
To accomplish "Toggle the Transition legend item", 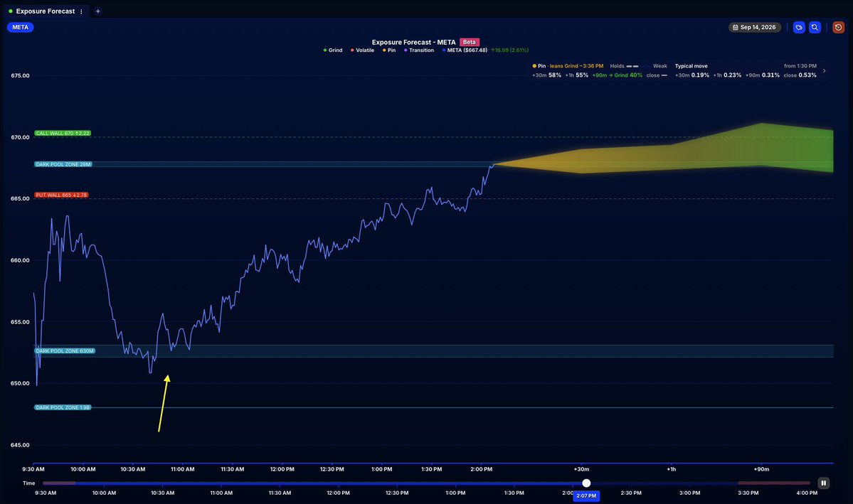I will (x=419, y=50).
